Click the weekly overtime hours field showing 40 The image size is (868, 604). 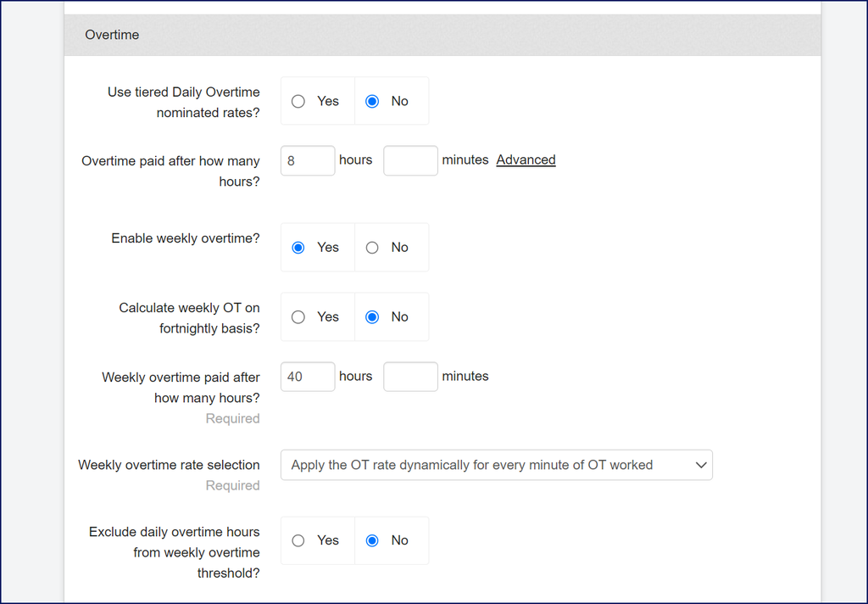[308, 377]
